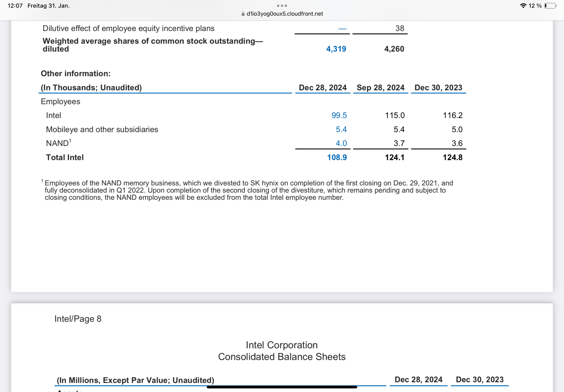Tap the home indicator bar at bottom
The image size is (564, 392).
282,387
